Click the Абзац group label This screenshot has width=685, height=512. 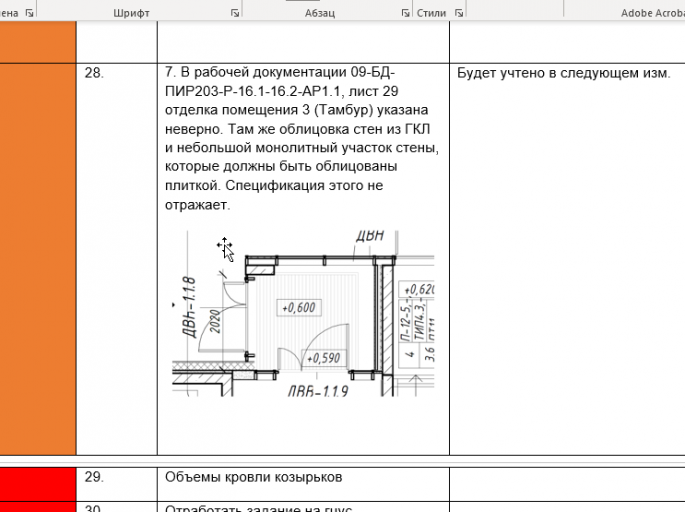(x=320, y=13)
